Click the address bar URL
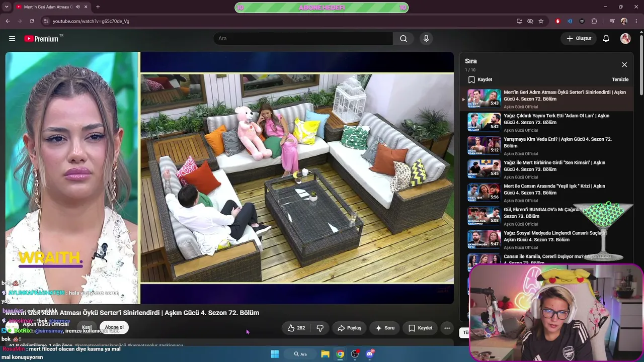Viewport: 644px width, 362px height. [x=91, y=21]
